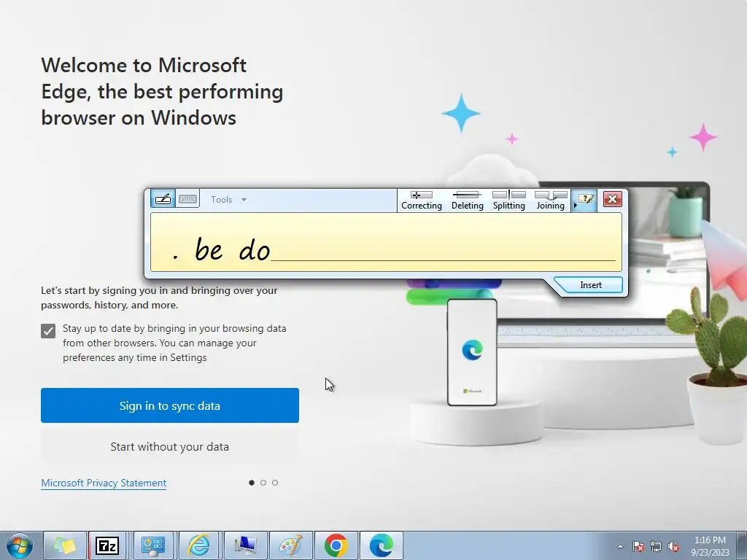Click the handwritten word 'be'
The height and width of the screenshot is (560, 747).
pyautogui.click(x=208, y=249)
